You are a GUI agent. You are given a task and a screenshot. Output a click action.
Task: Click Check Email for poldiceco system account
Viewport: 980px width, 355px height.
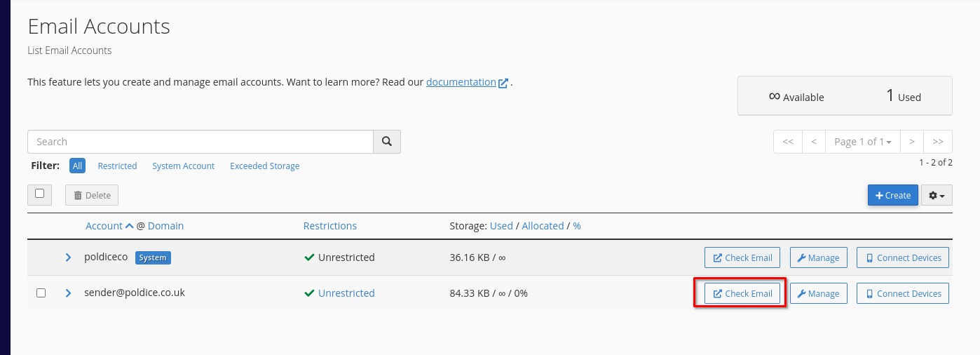tap(742, 257)
